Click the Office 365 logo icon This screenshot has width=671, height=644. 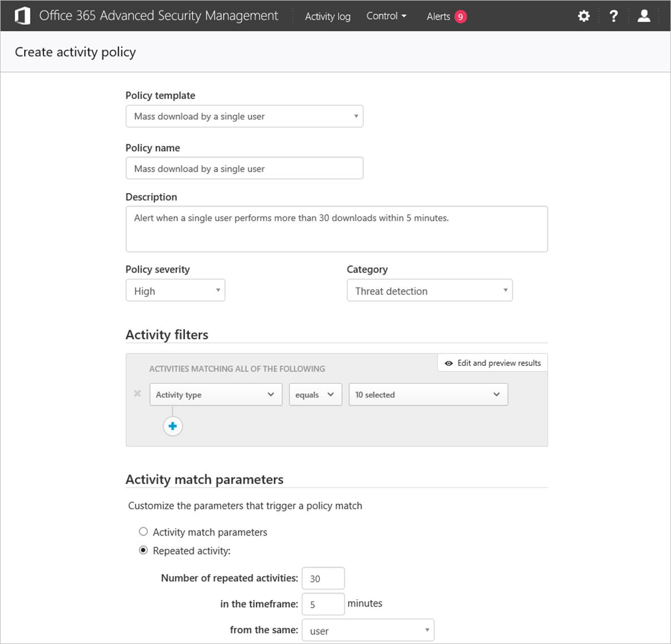(22, 16)
